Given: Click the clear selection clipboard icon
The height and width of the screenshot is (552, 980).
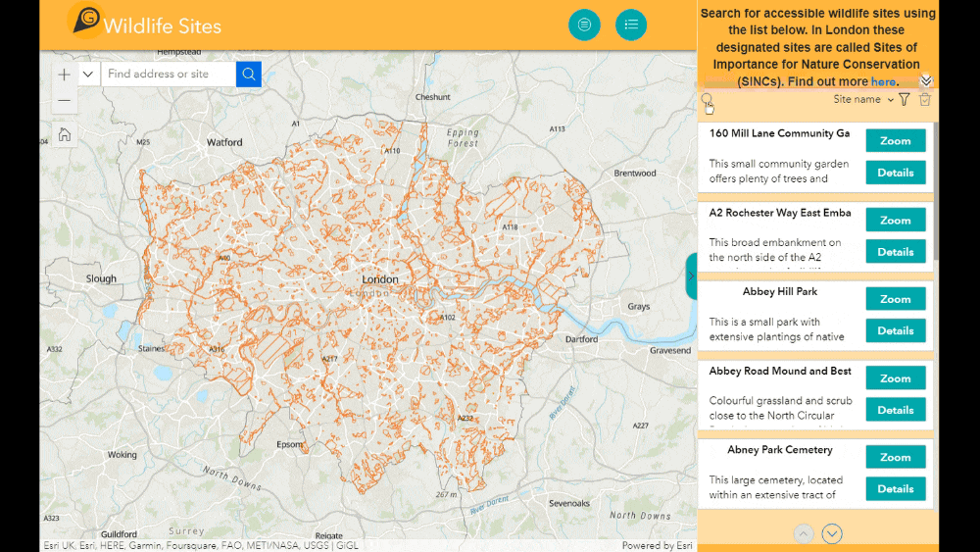Looking at the screenshot, I should [925, 99].
